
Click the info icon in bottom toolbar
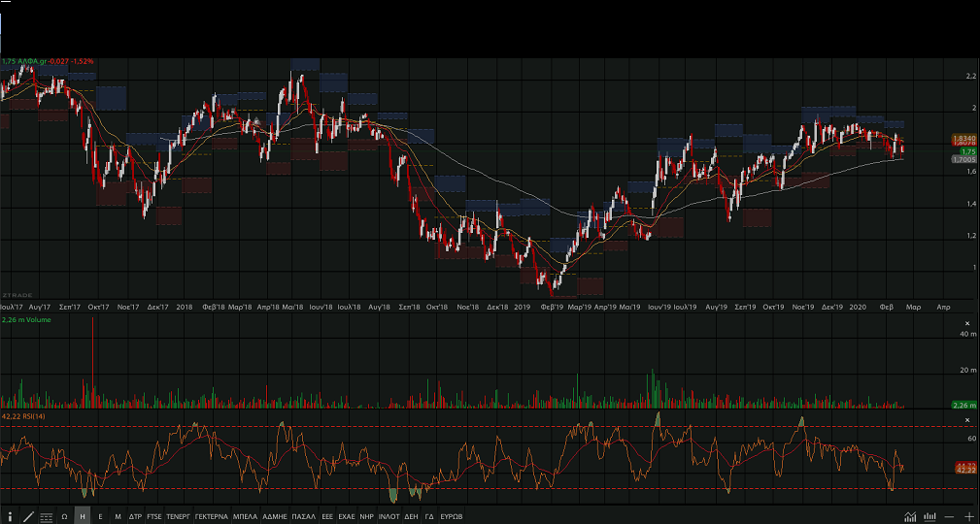pos(10,517)
